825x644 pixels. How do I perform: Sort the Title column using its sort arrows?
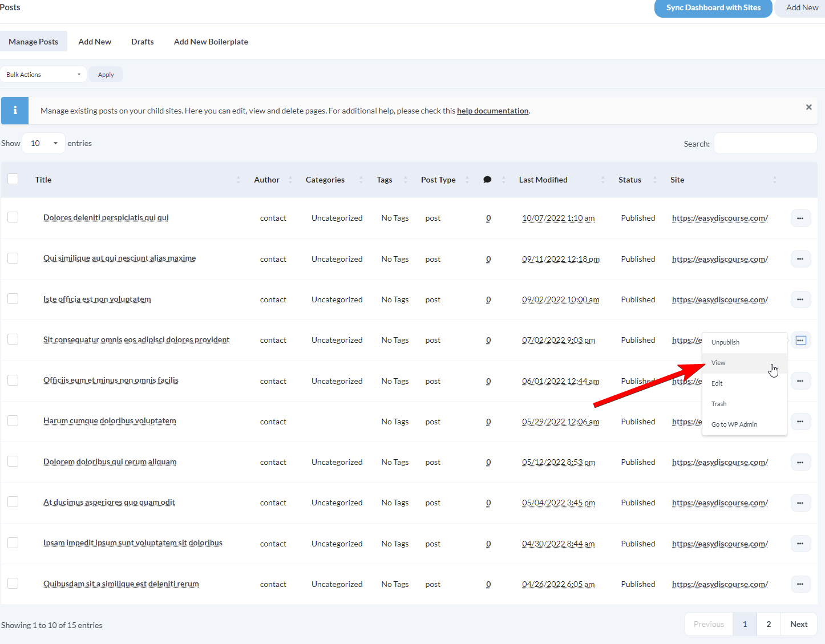(238, 179)
